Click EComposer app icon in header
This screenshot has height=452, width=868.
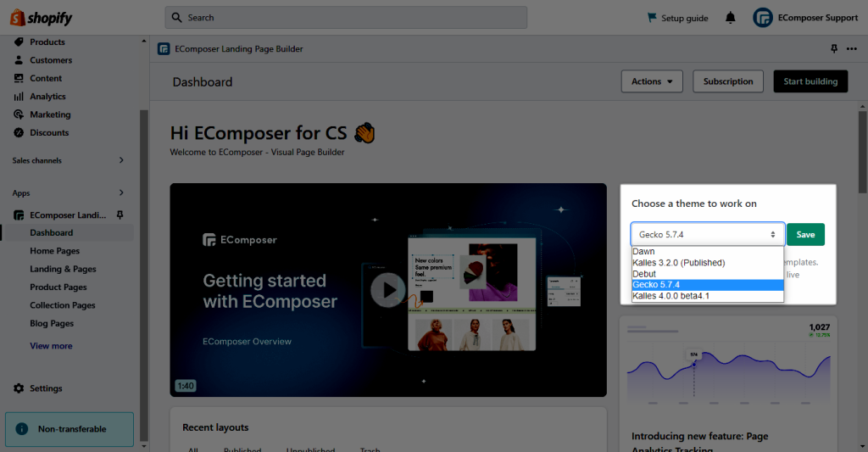click(x=164, y=48)
